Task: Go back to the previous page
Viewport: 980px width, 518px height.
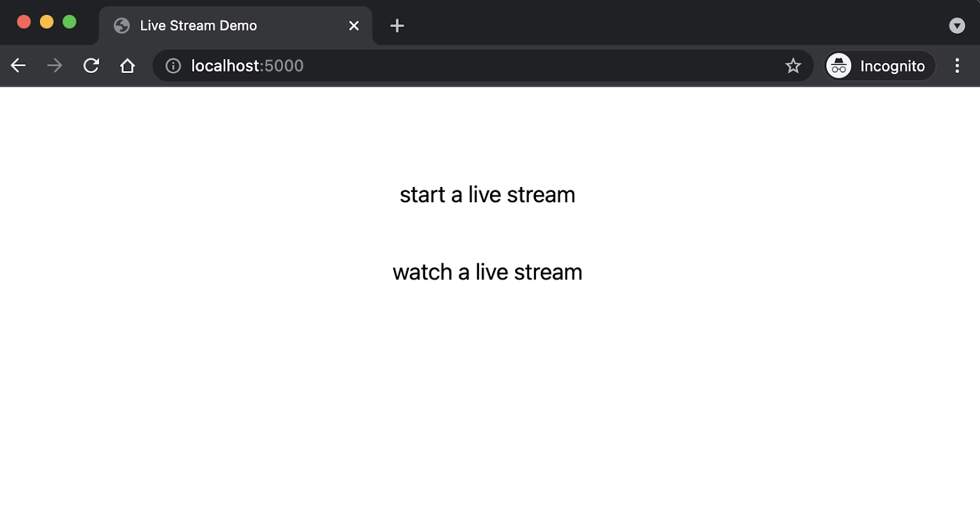Action: 18,66
